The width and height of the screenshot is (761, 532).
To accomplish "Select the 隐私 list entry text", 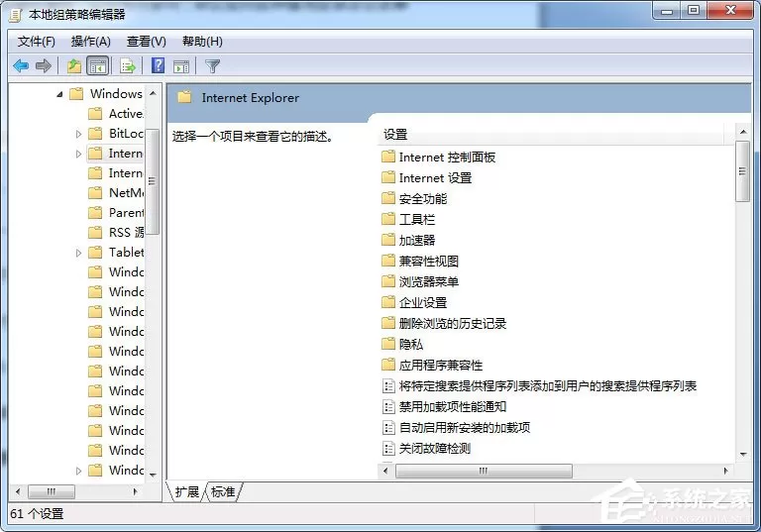I will 411,345.
